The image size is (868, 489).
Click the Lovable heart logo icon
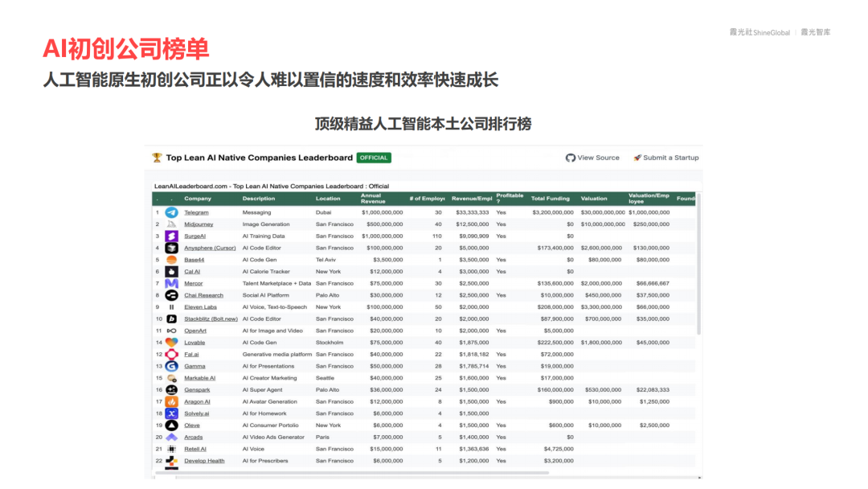(172, 343)
